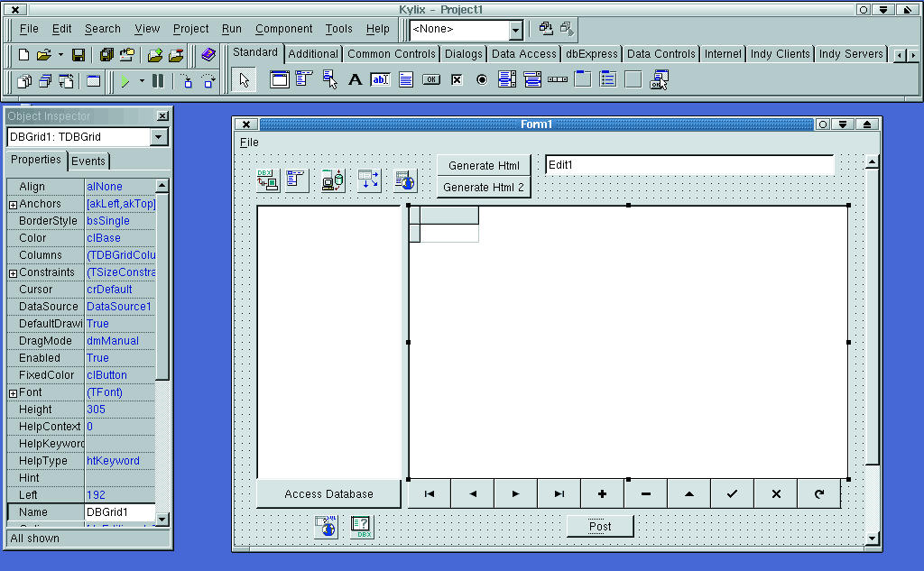This screenshot has width=924, height=571.
Task: Click the Access Database button
Action: click(x=328, y=493)
